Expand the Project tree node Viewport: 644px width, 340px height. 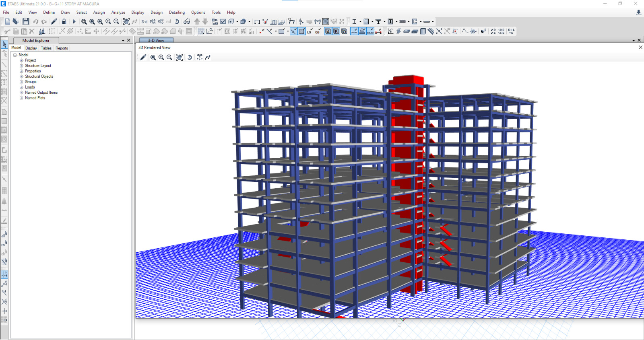(21, 60)
